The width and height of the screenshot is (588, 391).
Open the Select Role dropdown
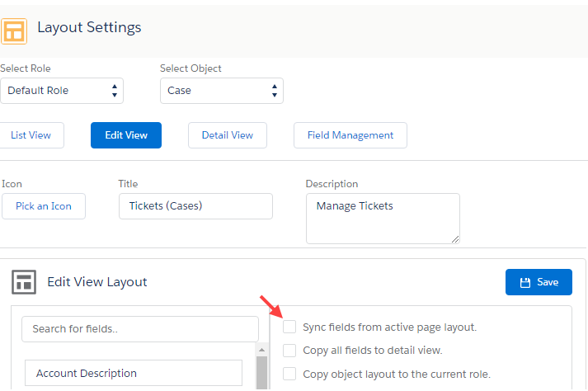(62, 91)
